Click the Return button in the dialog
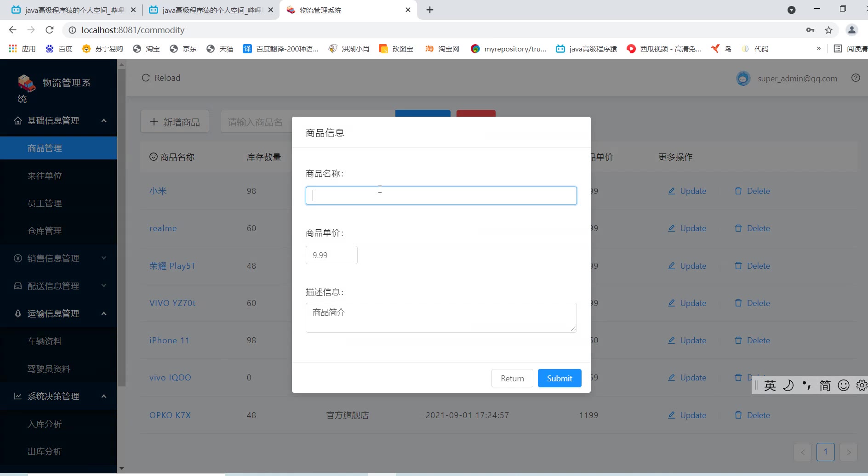 tap(512, 378)
